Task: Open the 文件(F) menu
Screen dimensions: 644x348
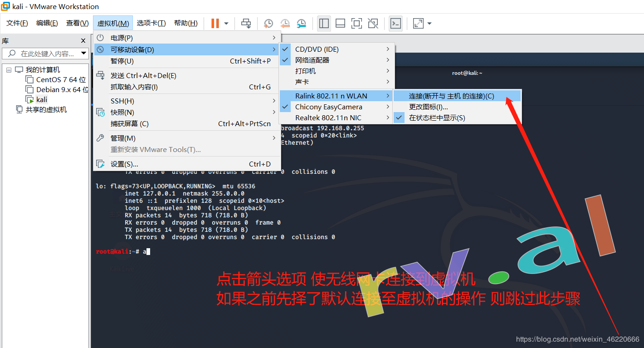Action: 17,23
